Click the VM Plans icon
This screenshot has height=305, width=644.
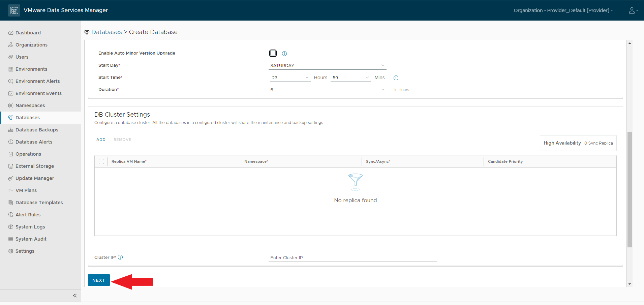pyautogui.click(x=11, y=190)
